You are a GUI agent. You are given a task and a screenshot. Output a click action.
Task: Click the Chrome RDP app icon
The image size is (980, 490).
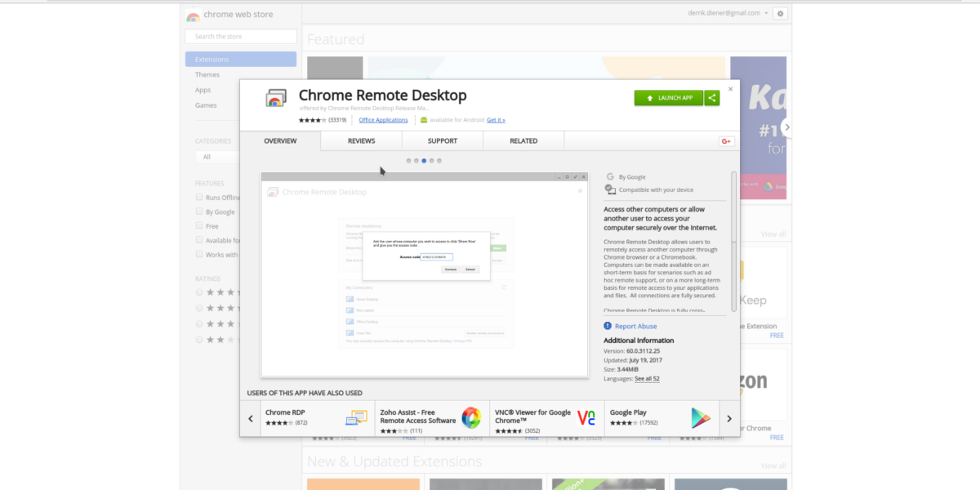point(356,417)
